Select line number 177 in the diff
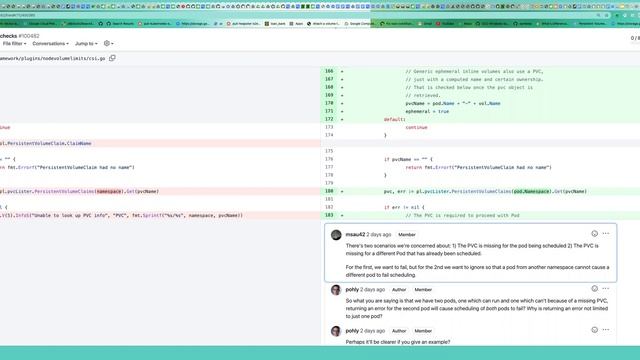Image resolution: width=640 pixels, height=360 pixels. [329, 167]
